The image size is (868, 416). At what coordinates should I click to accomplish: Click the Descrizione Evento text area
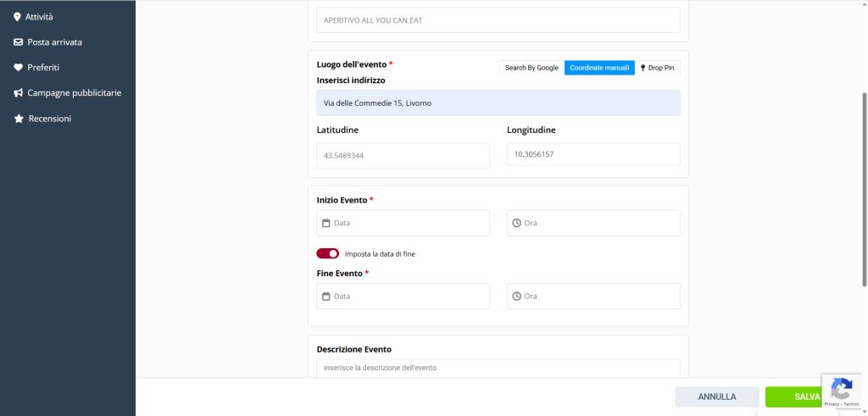(x=498, y=369)
